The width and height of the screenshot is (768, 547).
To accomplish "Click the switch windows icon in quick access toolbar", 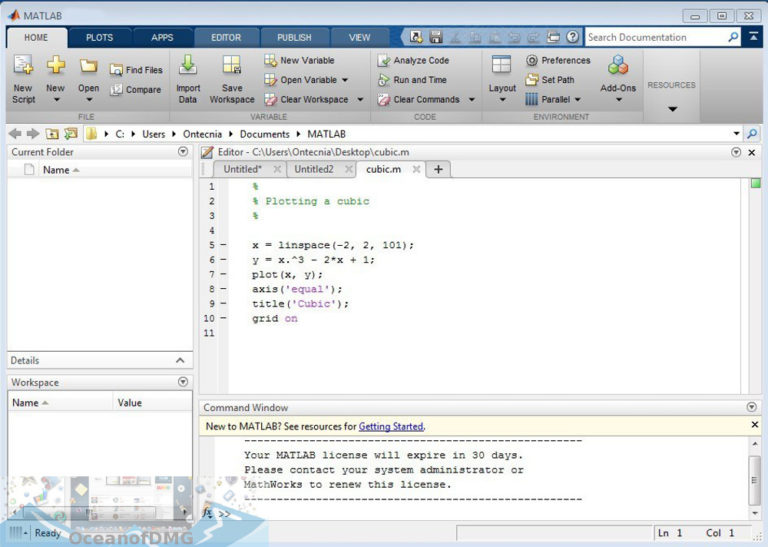I will [553, 37].
